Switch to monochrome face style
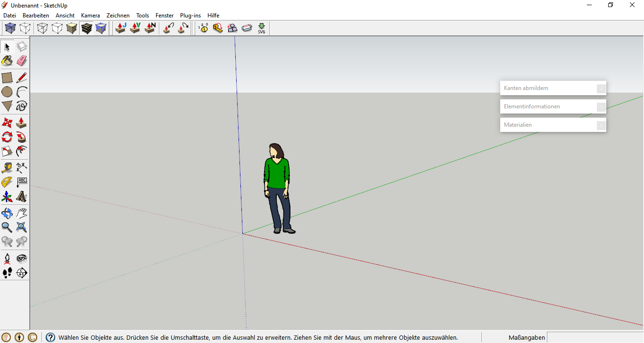This screenshot has height=343, width=644. point(101,28)
